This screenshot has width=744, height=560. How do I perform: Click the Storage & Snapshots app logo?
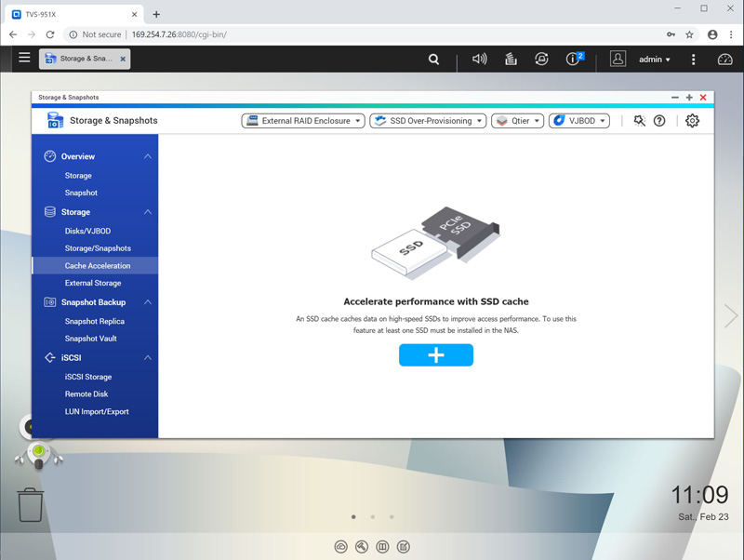pos(55,121)
